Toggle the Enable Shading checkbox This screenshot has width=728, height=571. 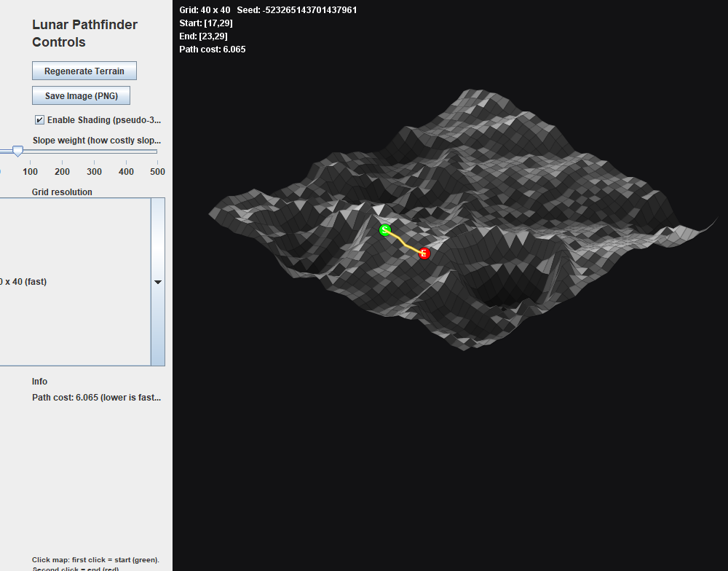click(39, 120)
